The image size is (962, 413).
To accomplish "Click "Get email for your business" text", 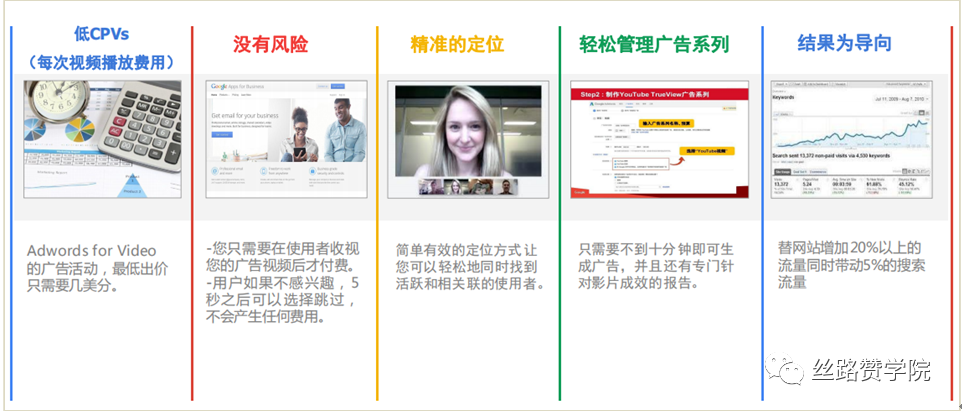I will [245, 115].
